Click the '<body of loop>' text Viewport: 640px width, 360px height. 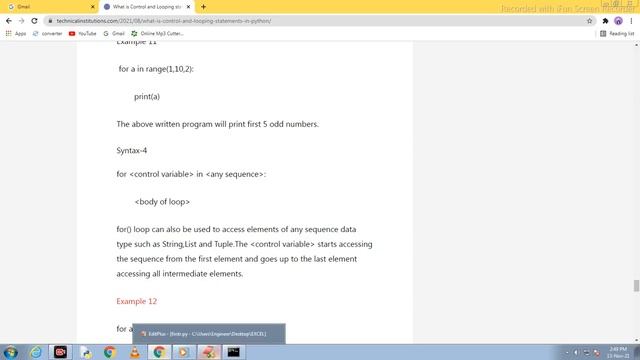[x=162, y=202]
